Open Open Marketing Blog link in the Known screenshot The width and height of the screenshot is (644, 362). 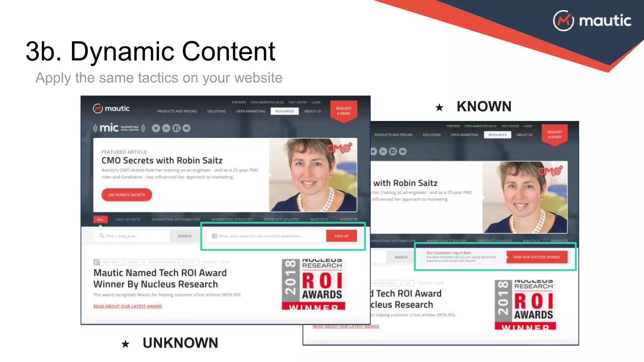tap(481, 126)
